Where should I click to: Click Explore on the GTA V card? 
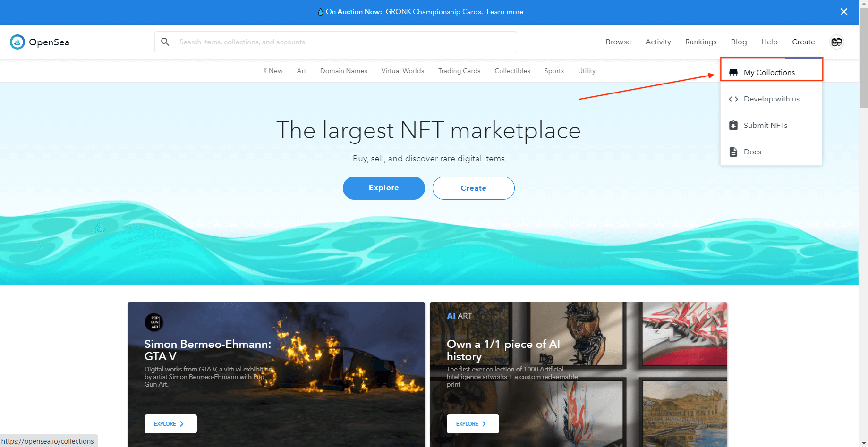point(170,424)
